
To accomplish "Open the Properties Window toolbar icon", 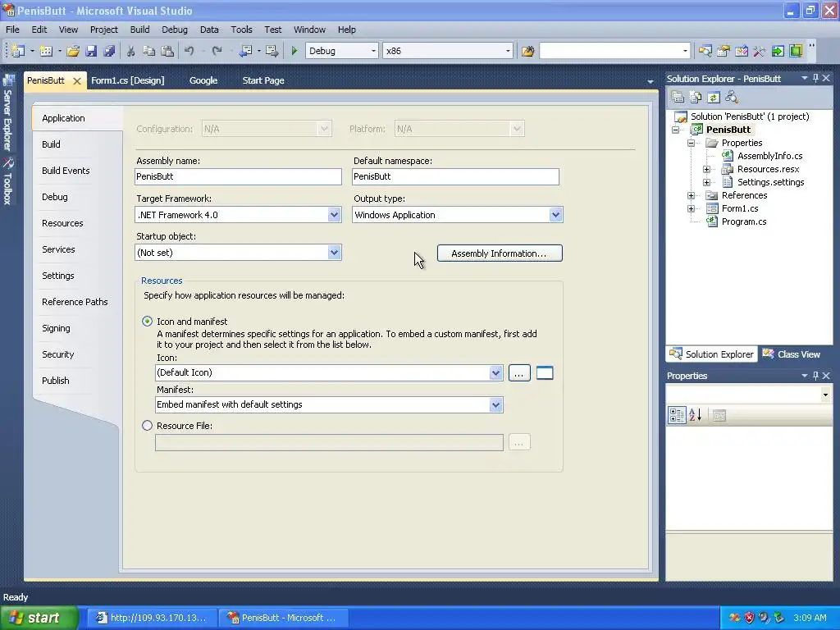I will coord(724,51).
